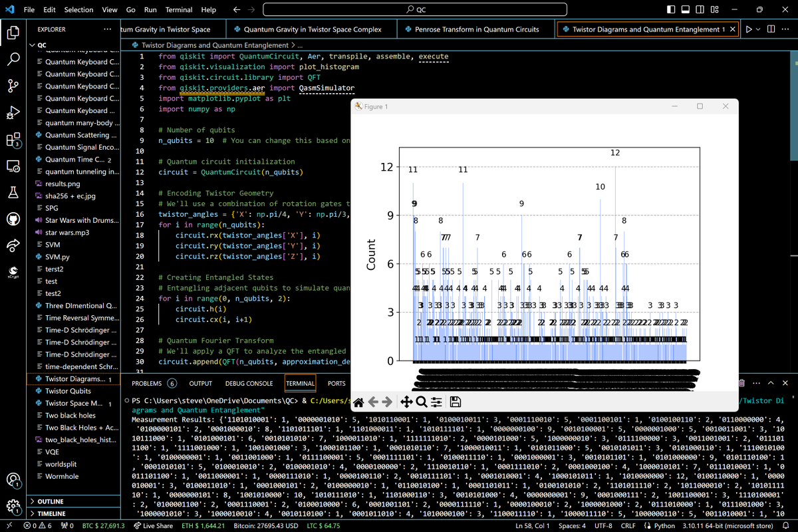Click the save figure disk icon
The height and width of the screenshot is (532, 798).
pyautogui.click(x=456, y=402)
